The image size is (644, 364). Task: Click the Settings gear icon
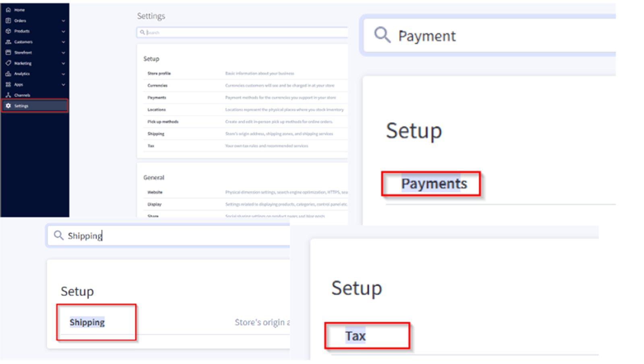[x=8, y=106]
